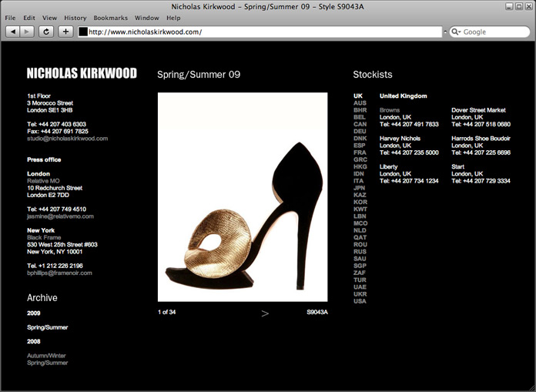The image size is (536, 392).
Task: Open the Browns stockist link
Action: tap(390, 110)
